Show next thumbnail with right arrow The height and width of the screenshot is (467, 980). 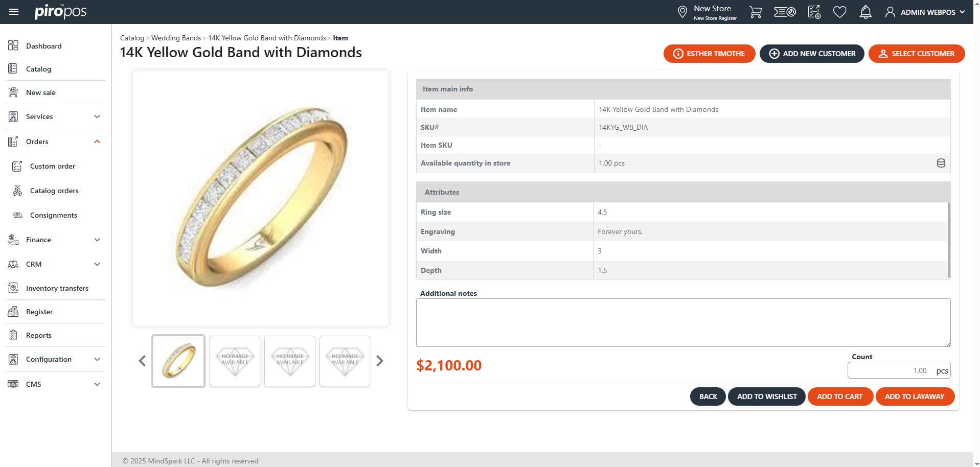coord(379,361)
